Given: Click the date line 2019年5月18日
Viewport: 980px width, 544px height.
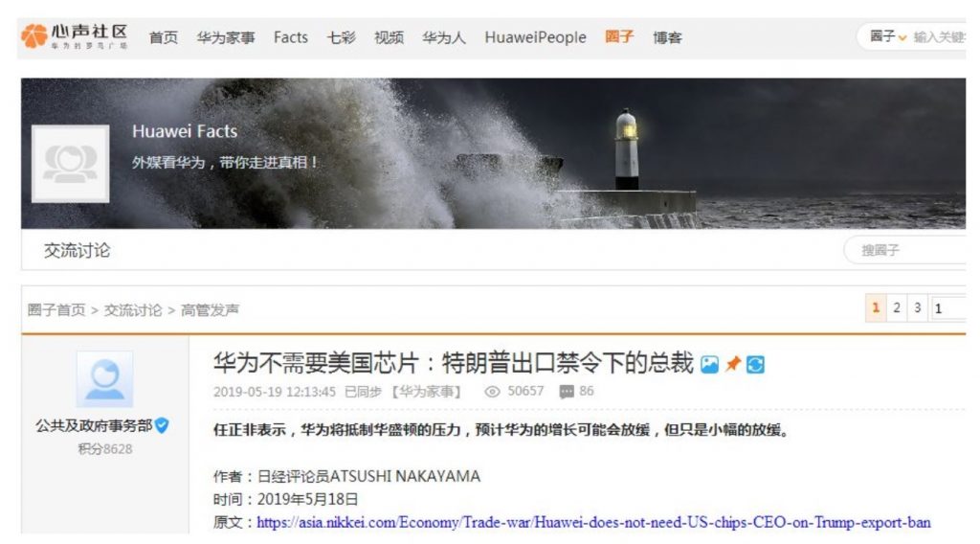Looking at the screenshot, I should [285, 500].
